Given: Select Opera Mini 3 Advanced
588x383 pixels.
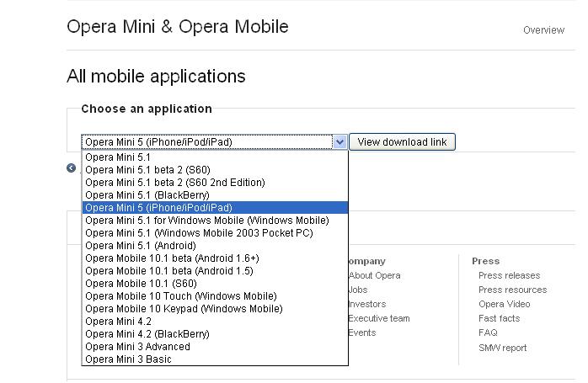Looking at the screenshot, I should click(137, 347).
